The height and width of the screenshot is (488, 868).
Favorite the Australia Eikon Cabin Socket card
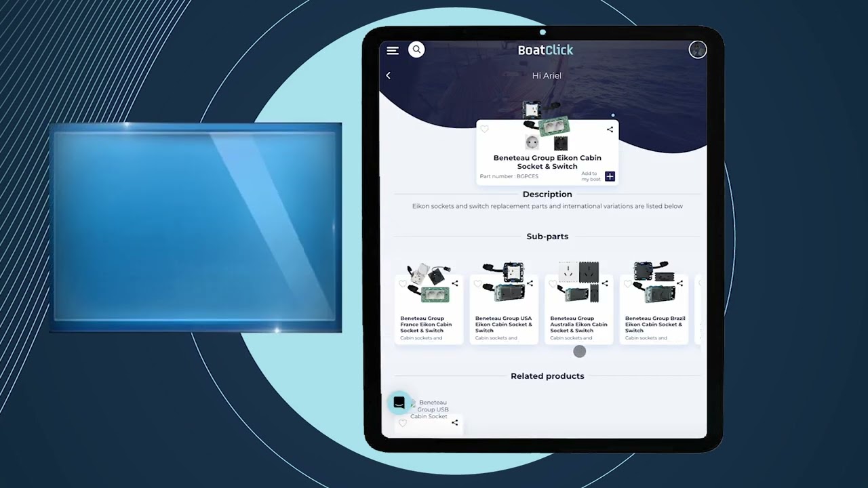coord(553,283)
